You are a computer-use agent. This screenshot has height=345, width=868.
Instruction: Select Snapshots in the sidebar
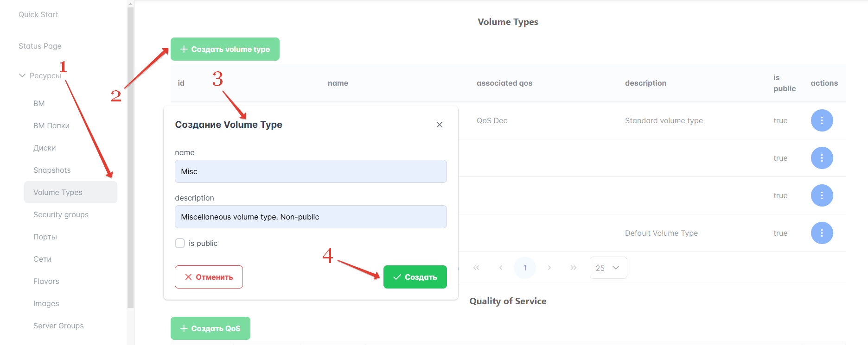coord(52,170)
